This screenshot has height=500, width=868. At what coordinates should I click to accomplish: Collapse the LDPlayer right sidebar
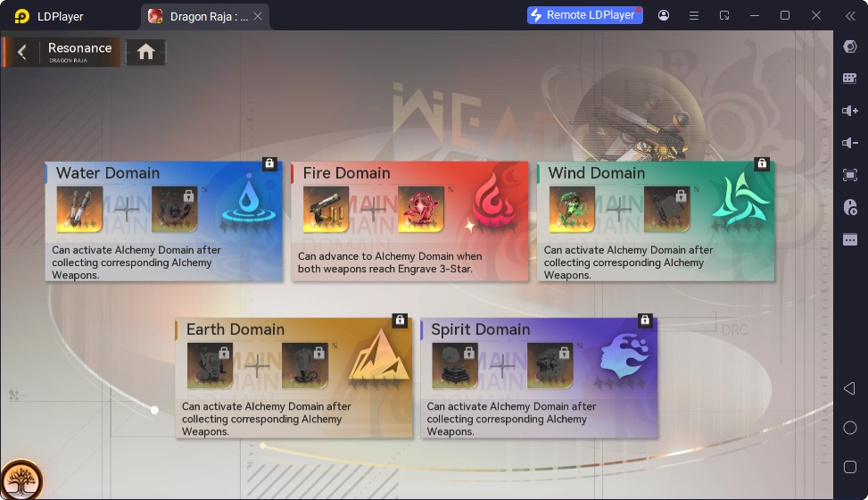tap(849, 15)
